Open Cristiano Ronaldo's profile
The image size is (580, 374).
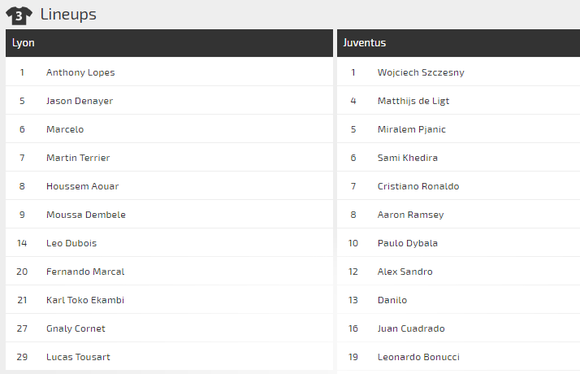point(418,186)
